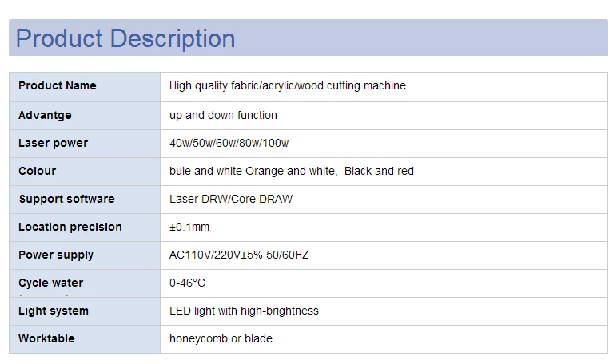Click the 0-46°C temperature value
The height and width of the screenshot is (364, 613).
[187, 283]
